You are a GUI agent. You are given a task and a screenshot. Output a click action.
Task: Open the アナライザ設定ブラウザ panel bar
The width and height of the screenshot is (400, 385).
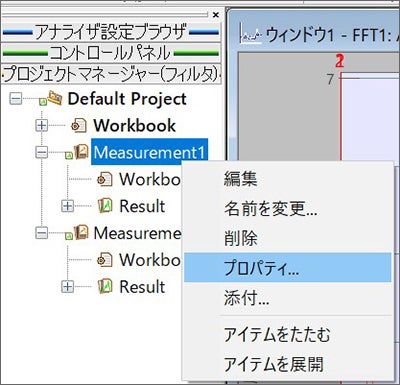pos(111,32)
